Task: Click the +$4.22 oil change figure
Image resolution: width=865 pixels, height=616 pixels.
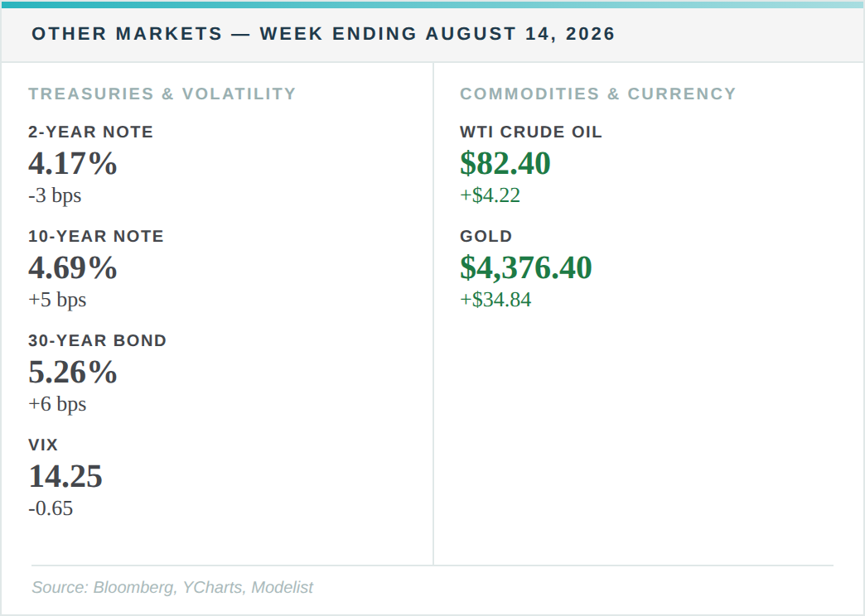Action: click(490, 195)
